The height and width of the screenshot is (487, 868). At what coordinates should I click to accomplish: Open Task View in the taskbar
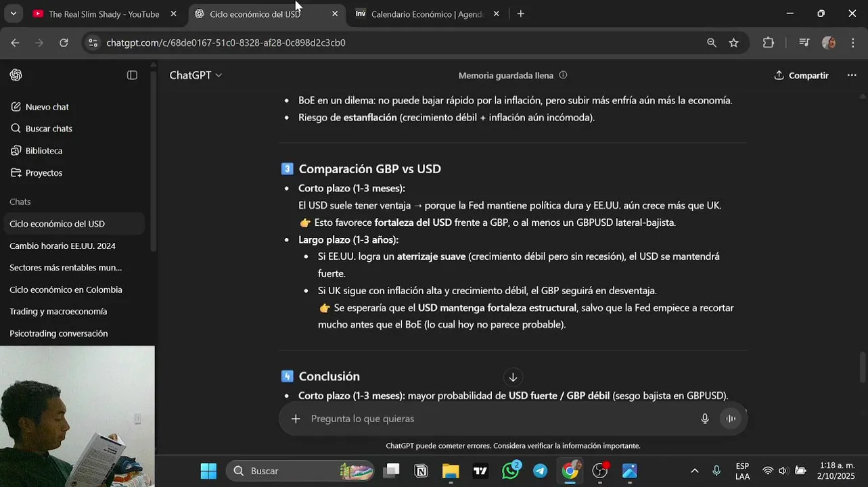click(x=392, y=471)
